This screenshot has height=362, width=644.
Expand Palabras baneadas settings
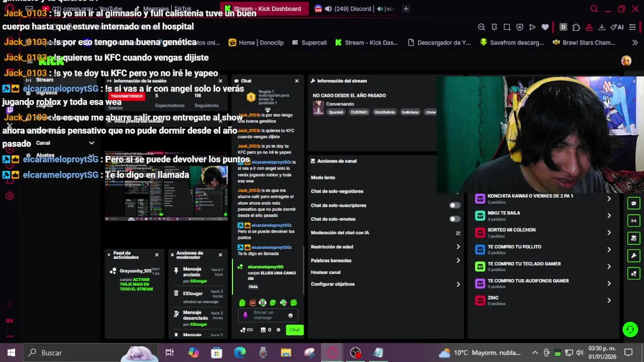(x=458, y=260)
